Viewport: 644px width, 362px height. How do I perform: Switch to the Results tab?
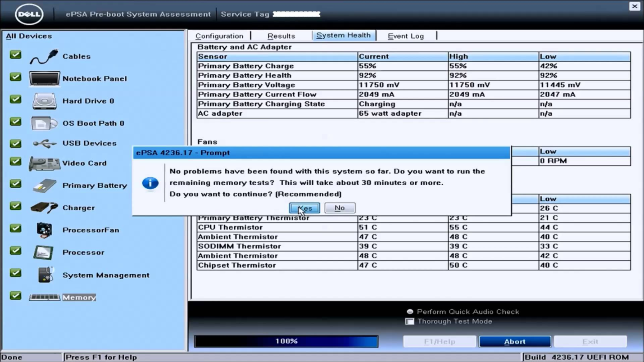click(x=281, y=36)
